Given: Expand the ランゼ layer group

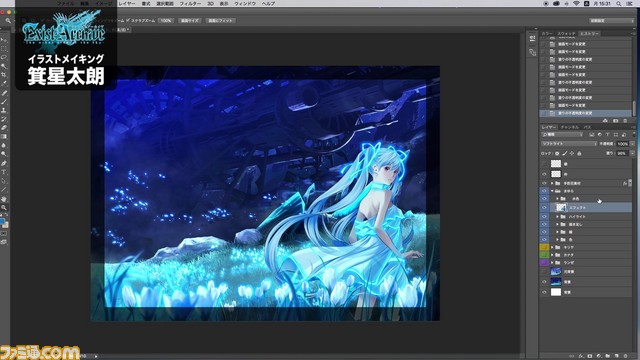Looking at the screenshot, I should click(552, 263).
